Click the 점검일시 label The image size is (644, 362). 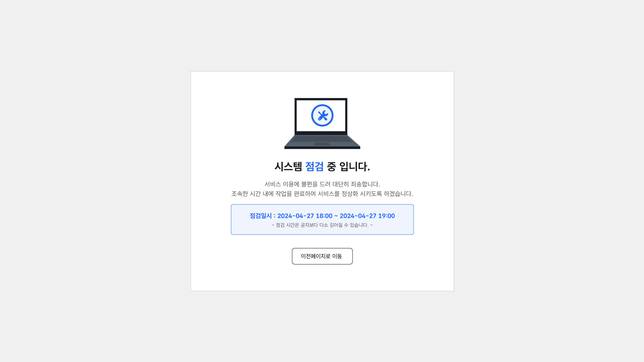tap(261, 216)
